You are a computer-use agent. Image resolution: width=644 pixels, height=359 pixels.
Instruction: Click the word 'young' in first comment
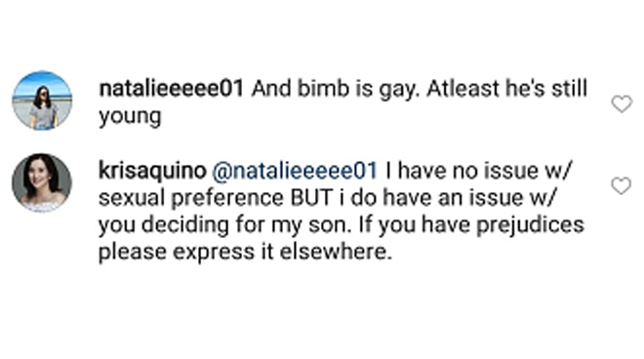pos(130,117)
